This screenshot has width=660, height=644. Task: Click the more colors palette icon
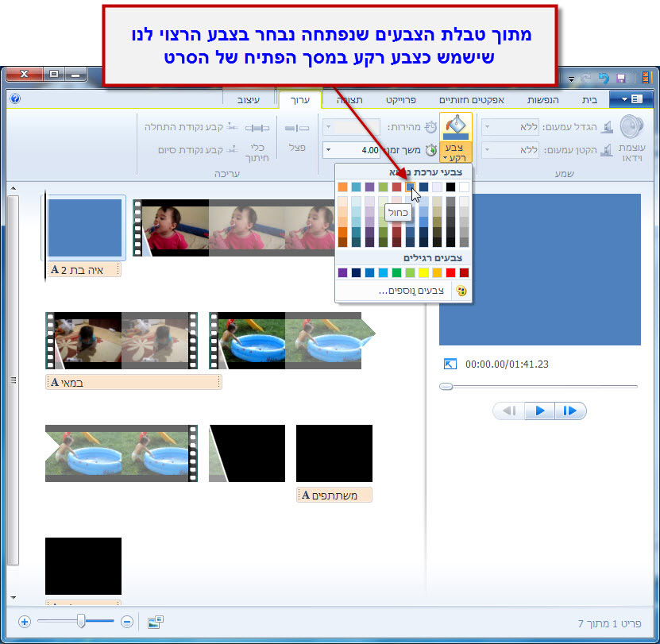pos(461,291)
